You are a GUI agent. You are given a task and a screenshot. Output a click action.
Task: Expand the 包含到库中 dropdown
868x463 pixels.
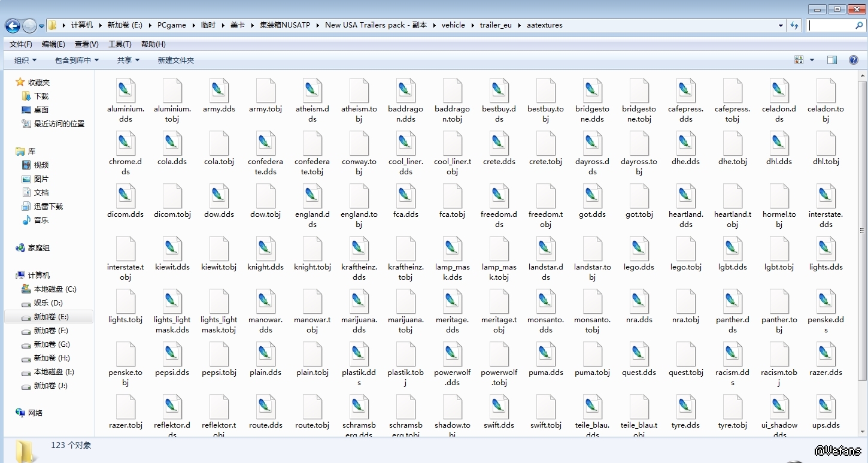tap(77, 60)
